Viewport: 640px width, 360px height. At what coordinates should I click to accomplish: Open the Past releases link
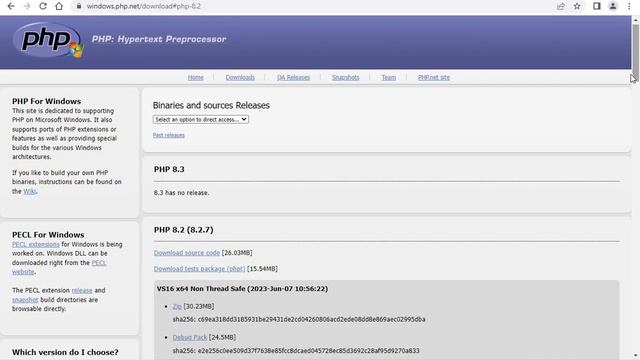[169, 135]
